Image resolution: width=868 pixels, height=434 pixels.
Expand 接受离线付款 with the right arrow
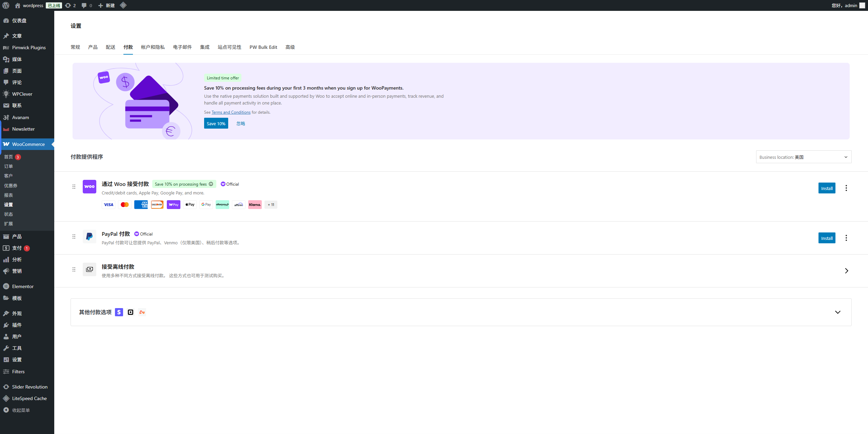(846, 271)
